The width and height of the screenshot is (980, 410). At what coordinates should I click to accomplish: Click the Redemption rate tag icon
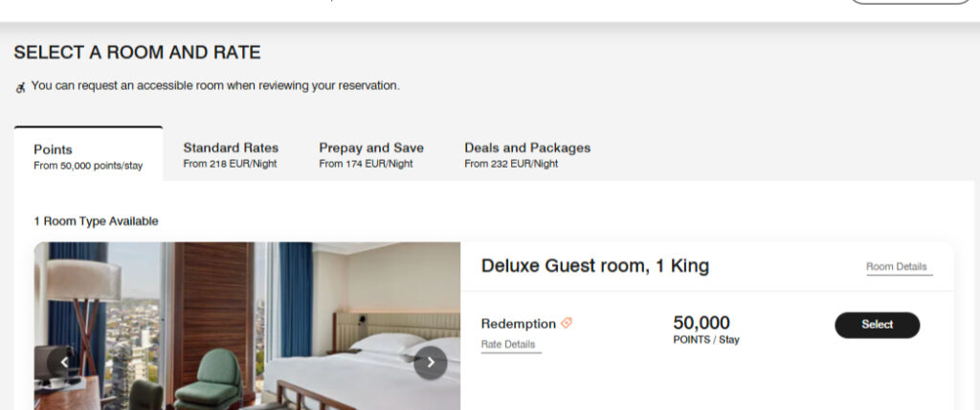(x=567, y=324)
